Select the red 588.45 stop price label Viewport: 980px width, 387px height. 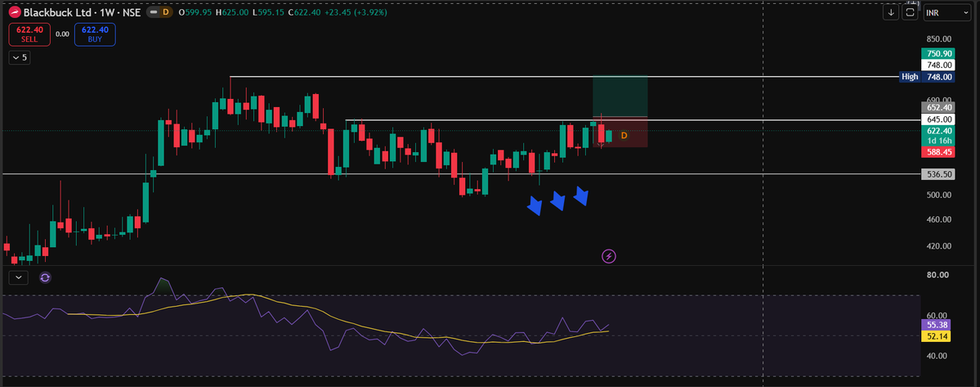[x=939, y=151]
